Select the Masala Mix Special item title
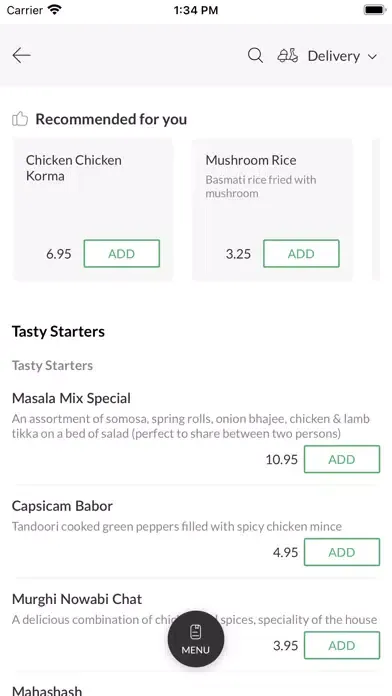Image resolution: width=392 pixels, height=696 pixels. (x=71, y=398)
